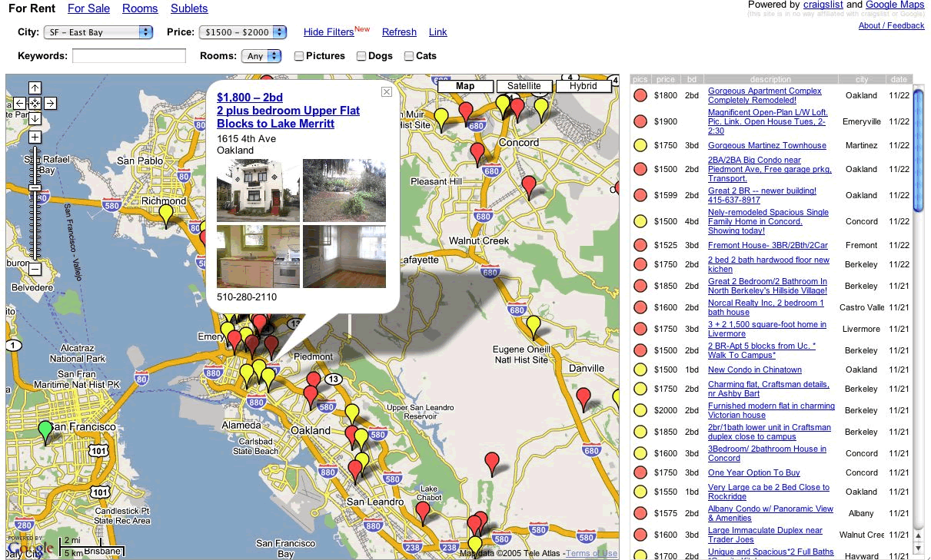931x560 pixels.
Task: Pan the map down with the arrow
Action: [35, 118]
